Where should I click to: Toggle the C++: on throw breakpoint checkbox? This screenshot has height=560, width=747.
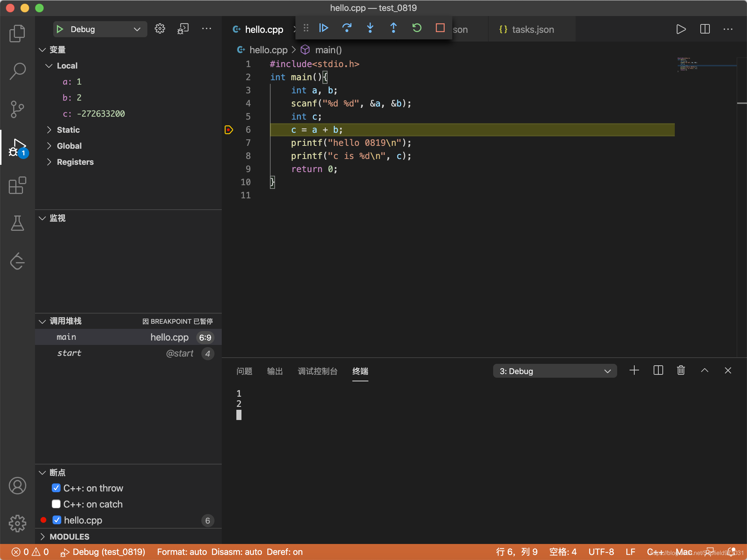coord(56,487)
